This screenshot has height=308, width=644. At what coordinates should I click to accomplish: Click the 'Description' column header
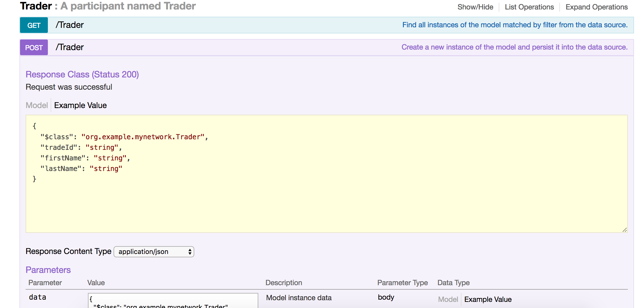click(284, 283)
